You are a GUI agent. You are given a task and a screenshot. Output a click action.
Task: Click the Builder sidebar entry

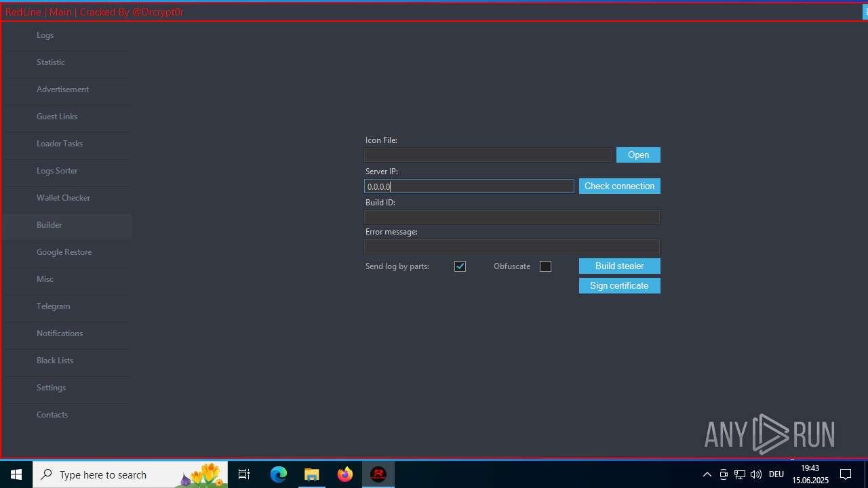click(66, 225)
